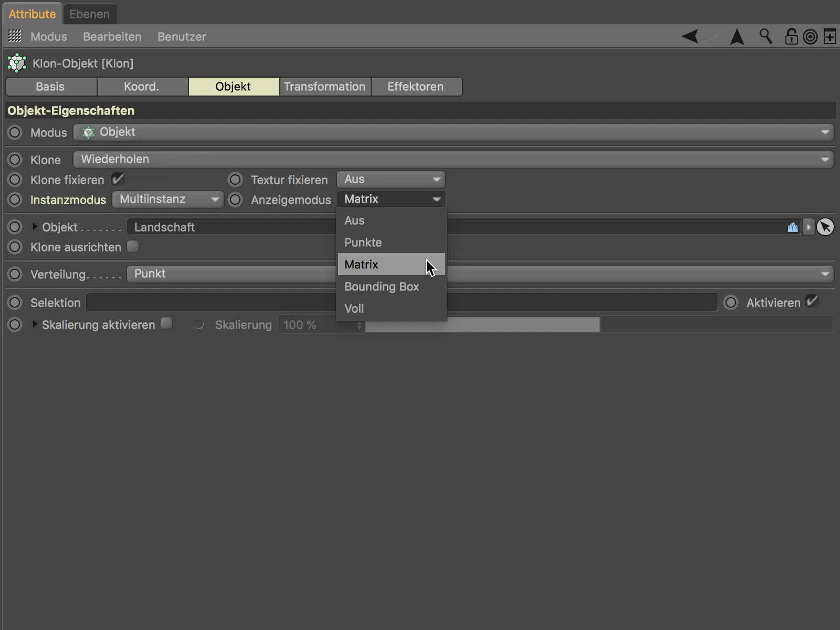Click the grid grip icon beside Modus menu
This screenshot has height=630, width=840.
tap(15, 36)
